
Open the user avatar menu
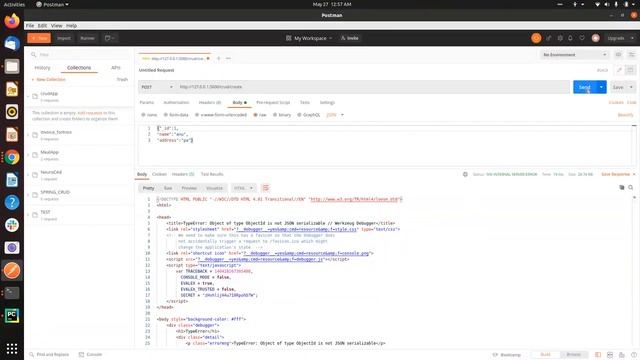coord(596,38)
